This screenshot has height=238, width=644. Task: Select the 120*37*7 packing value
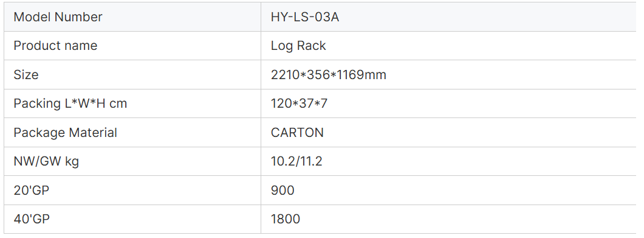click(299, 103)
